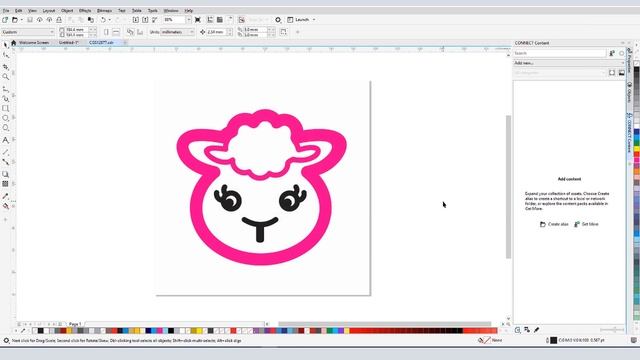Open the Window menu

(x=171, y=11)
